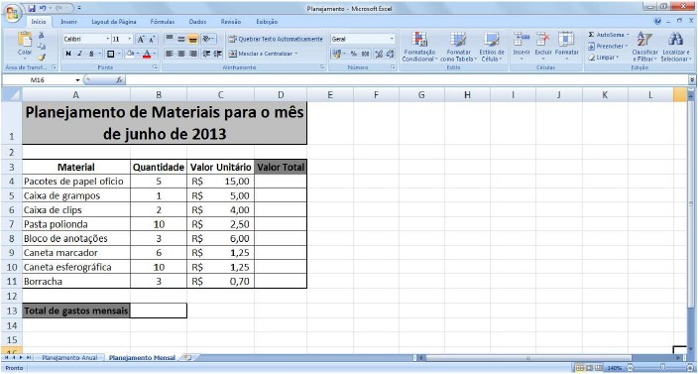Click the Copy icon

(41, 46)
